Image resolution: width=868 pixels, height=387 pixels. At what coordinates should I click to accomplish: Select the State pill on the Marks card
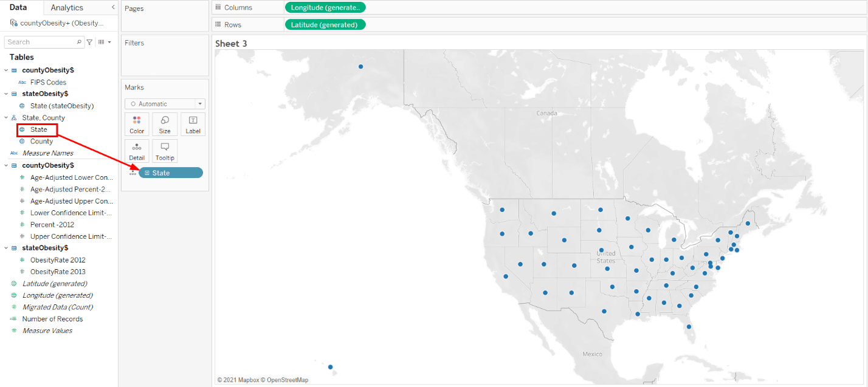171,173
